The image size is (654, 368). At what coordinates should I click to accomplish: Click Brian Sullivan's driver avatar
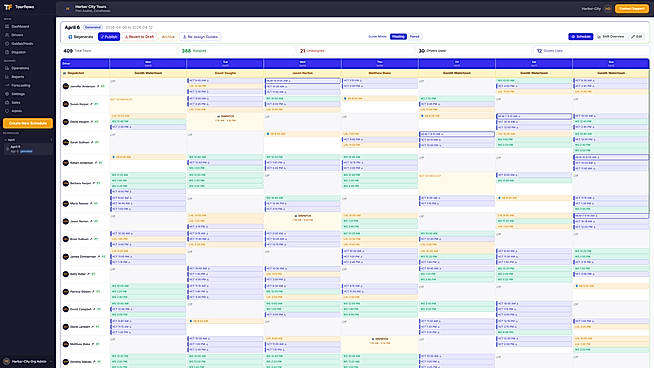click(65, 239)
